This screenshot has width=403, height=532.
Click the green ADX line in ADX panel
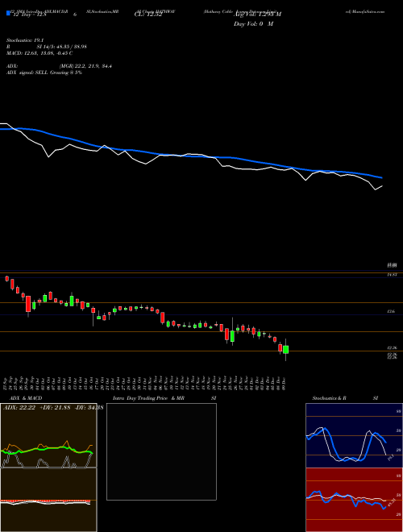pyautogui.click(x=47, y=450)
